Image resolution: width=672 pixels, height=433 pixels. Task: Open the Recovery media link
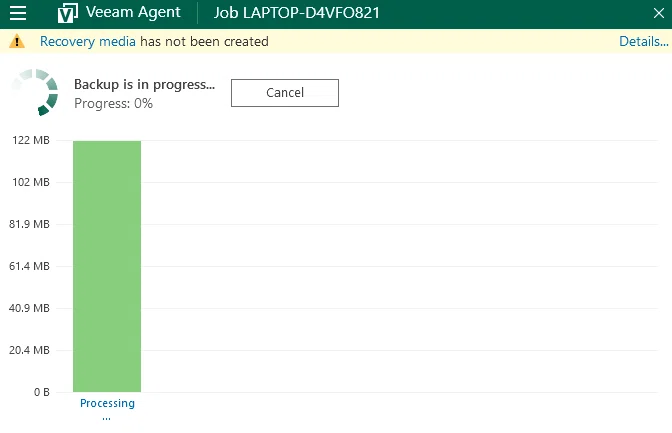[87, 42]
